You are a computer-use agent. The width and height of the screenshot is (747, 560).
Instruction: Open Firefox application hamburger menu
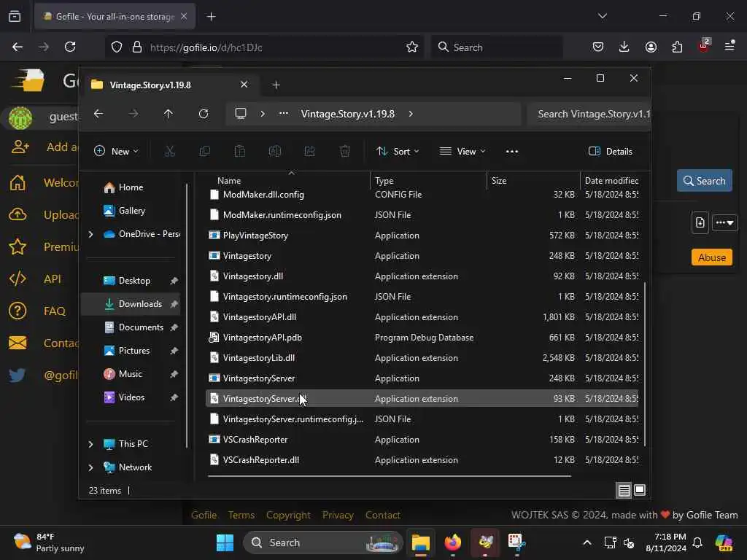[729, 46]
